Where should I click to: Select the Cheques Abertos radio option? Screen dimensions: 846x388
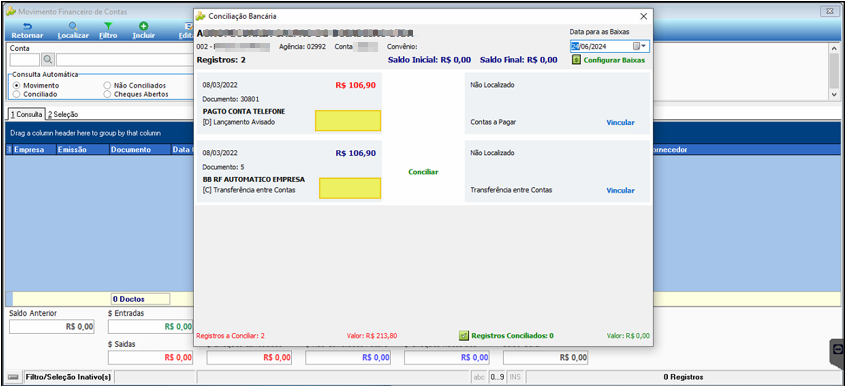[x=107, y=94]
